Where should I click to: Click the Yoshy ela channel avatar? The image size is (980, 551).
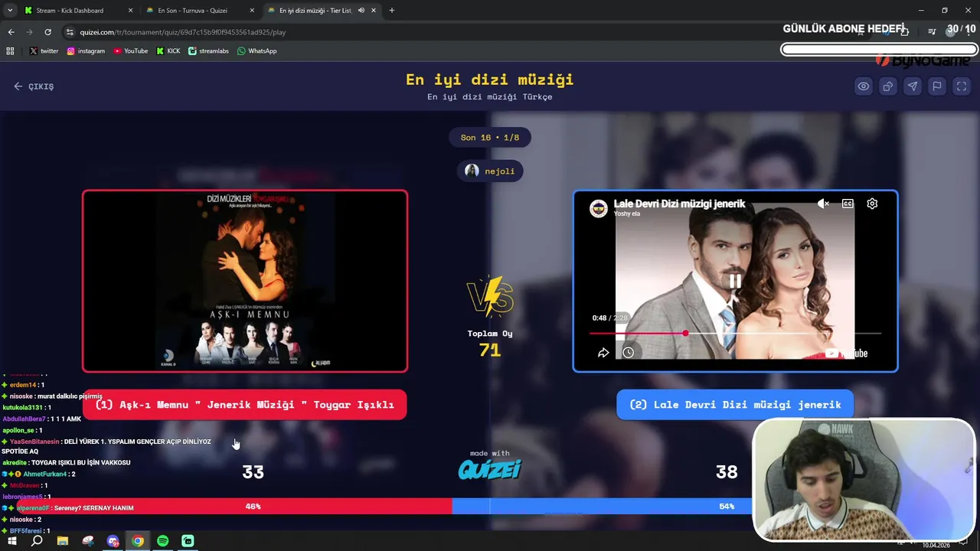pos(598,208)
